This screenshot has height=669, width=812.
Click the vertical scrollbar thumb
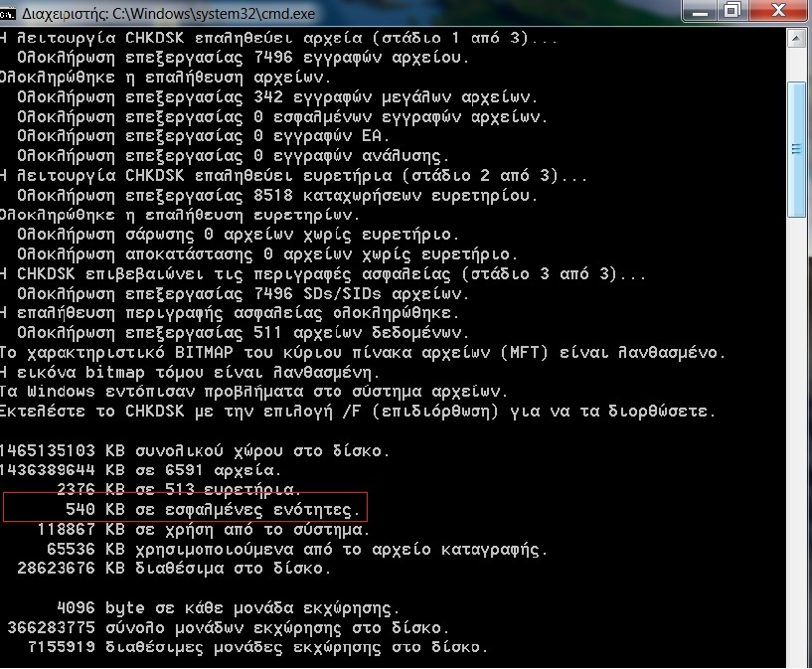pos(796,150)
